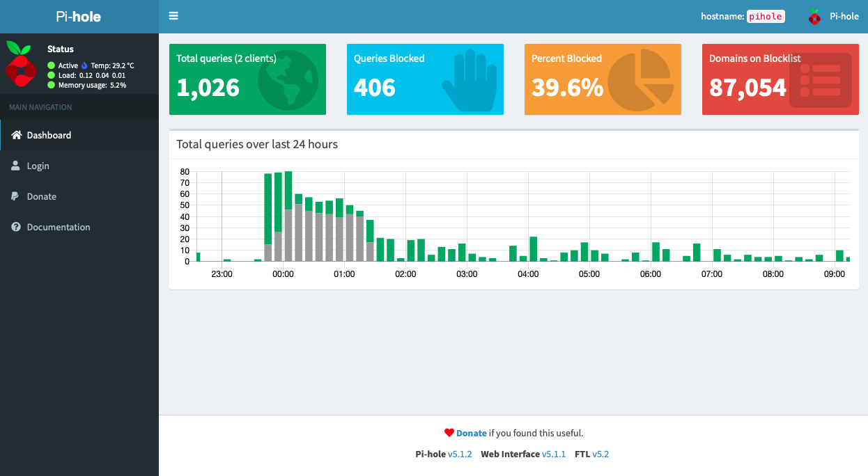Click the raspberry icon in top-right header

click(x=814, y=16)
